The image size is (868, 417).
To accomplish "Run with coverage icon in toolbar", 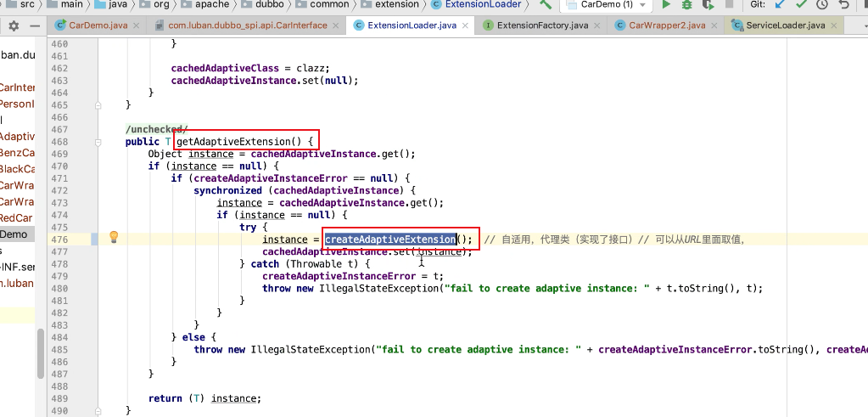I will 708,4.
